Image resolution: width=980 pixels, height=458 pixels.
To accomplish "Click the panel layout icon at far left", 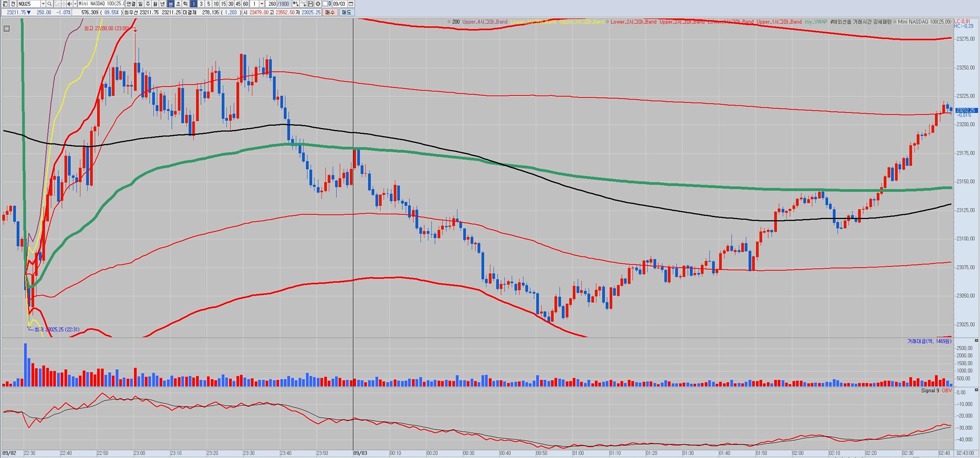I will tap(5, 4).
